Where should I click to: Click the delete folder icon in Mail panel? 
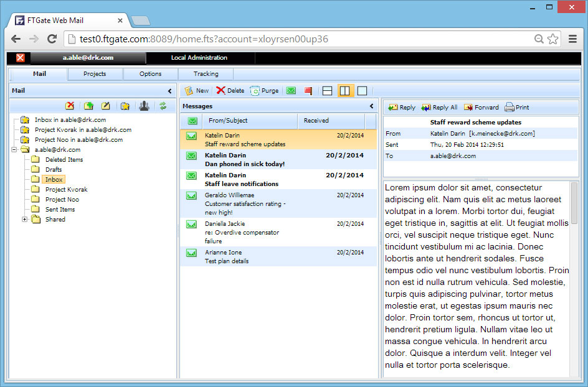(70, 106)
